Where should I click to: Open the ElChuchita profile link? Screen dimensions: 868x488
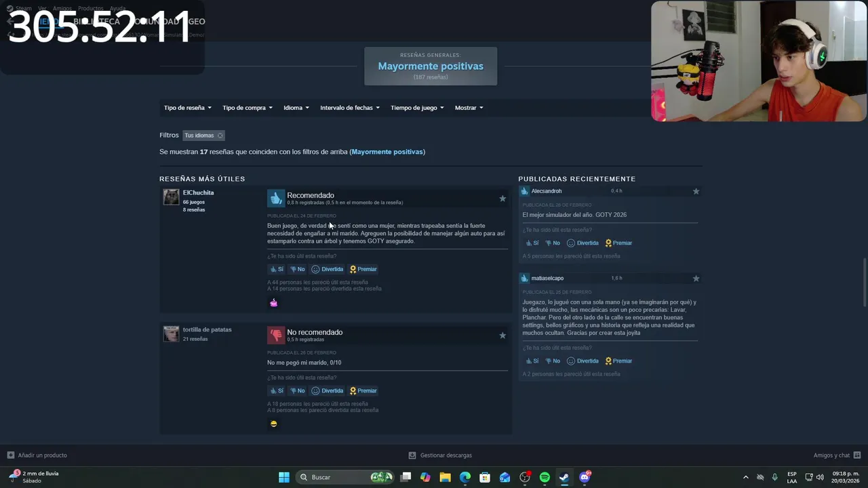tap(198, 192)
